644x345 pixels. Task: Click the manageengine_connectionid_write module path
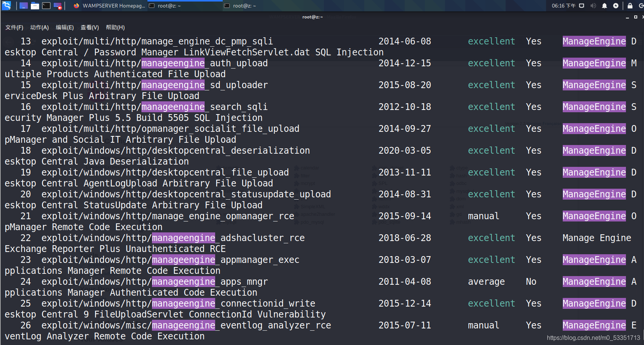coord(178,303)
